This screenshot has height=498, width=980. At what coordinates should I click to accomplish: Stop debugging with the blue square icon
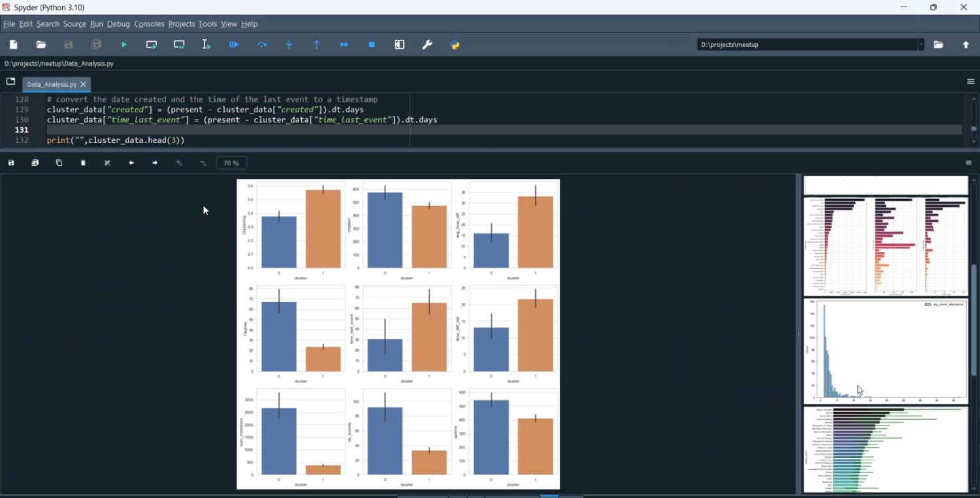tap(372, 45)
